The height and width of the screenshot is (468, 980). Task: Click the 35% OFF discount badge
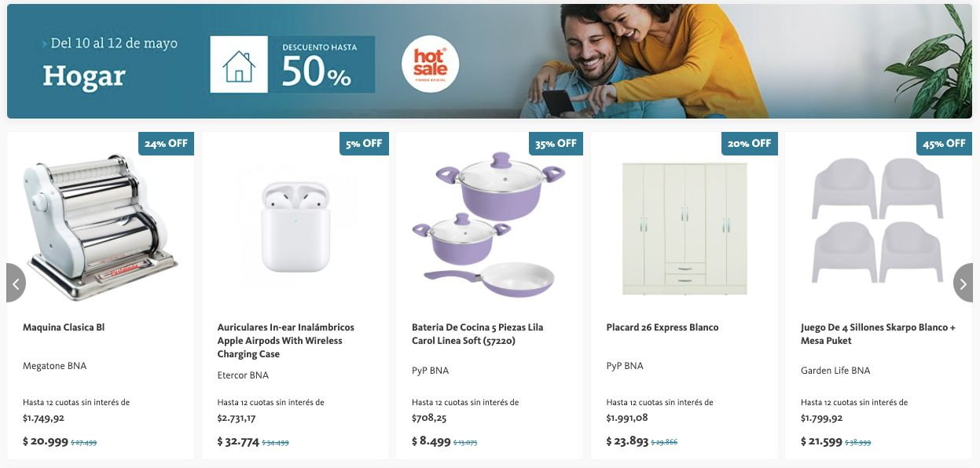coord(556,144)
